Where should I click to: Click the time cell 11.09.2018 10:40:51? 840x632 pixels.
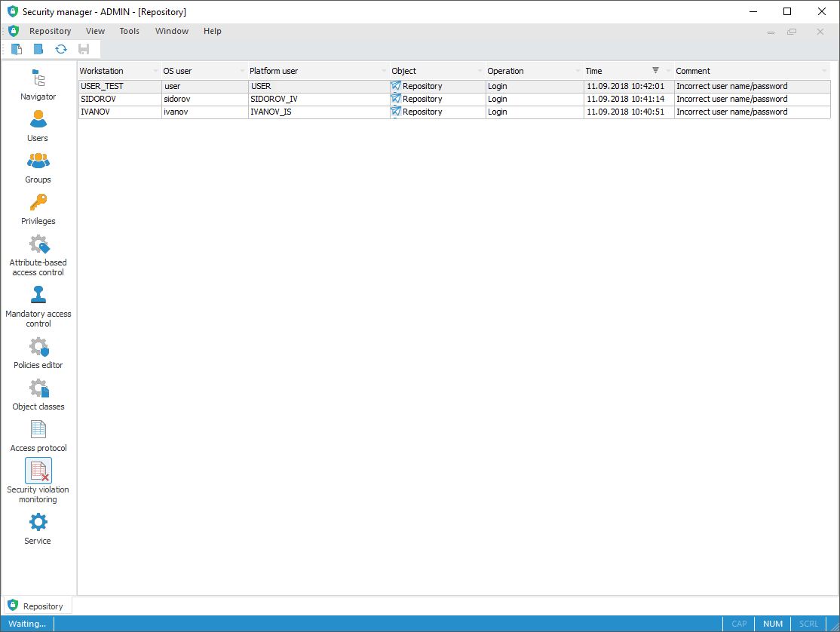pyautogui.click(x=628, y=112)
